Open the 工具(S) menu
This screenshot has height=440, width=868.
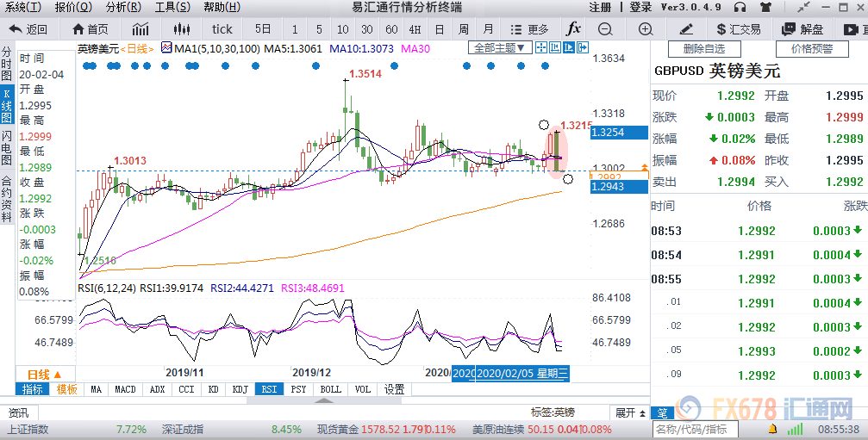click(172, 7)
